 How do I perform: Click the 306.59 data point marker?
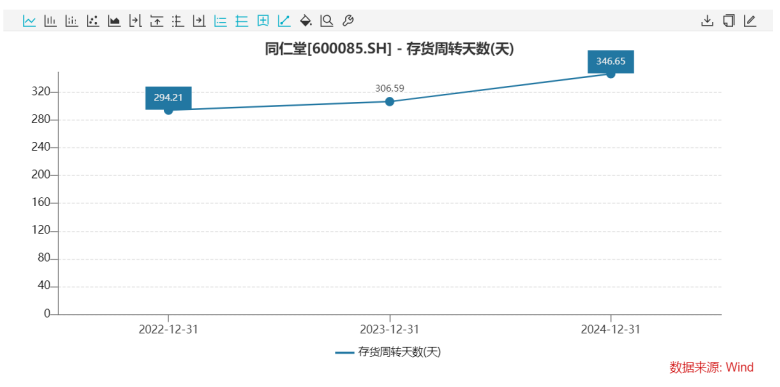click(390, 102)
